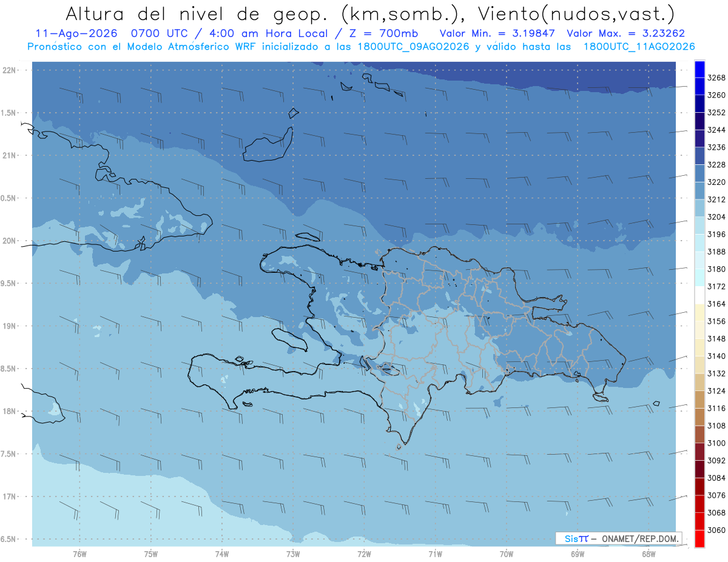Click the 3252 color scale value

tap(716, 113)
